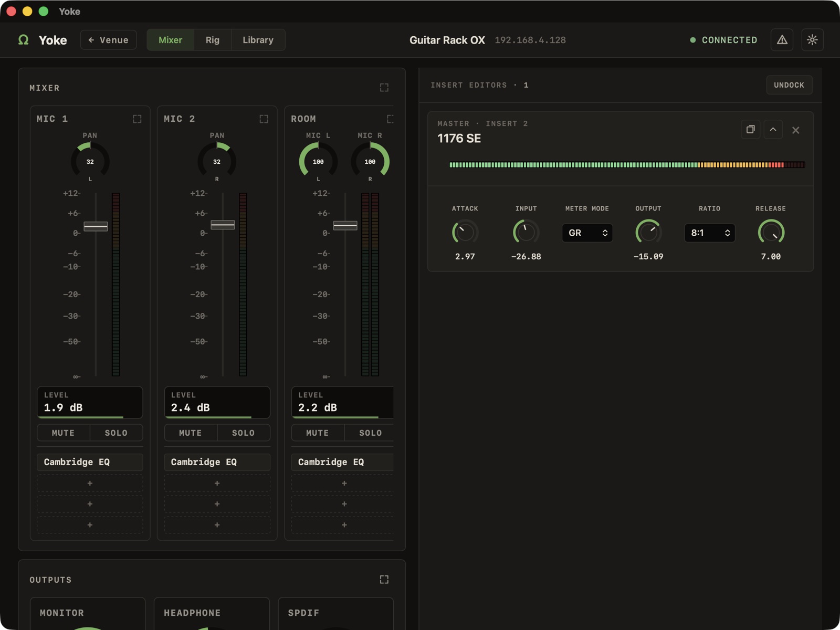Click the 1176 Input knob
The height and width of the screenshot is (630, 840).
(526, 232)
